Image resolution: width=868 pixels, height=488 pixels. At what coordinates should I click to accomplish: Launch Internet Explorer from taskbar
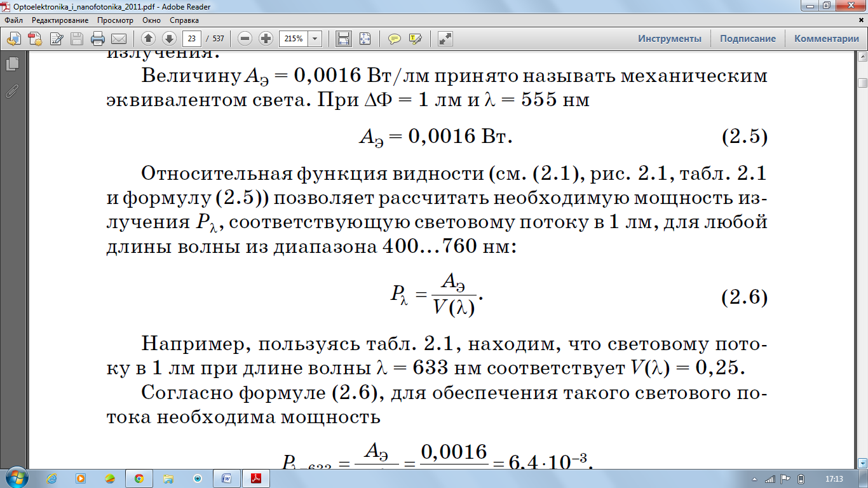(52, 478)
